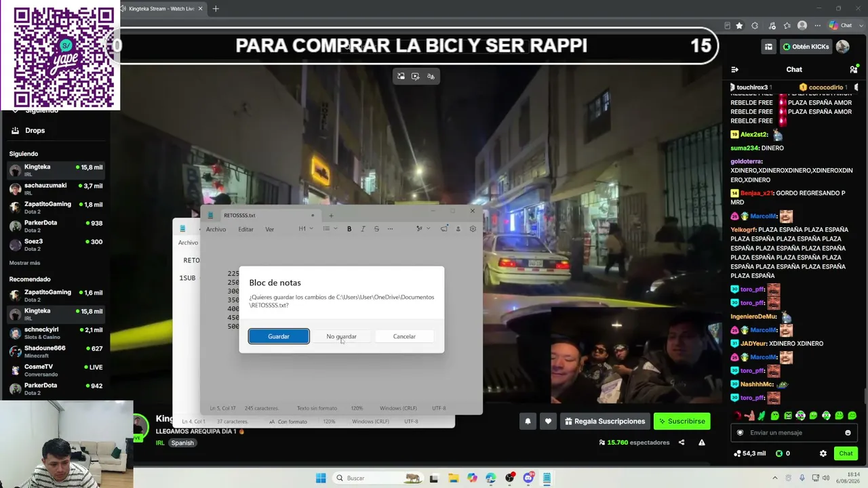Toggle italic formatting in Notepad
Screen dimensions: 868x488
(363, 228)
